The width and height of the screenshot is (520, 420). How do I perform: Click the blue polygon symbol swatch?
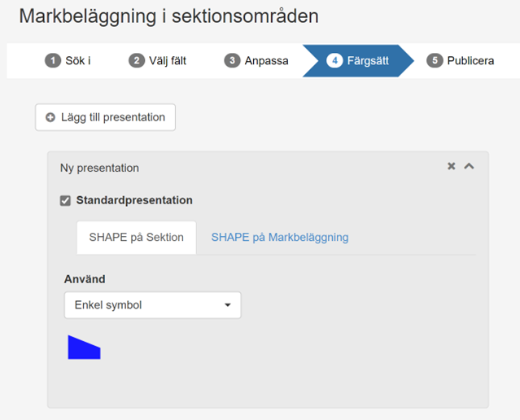(83, 348)
